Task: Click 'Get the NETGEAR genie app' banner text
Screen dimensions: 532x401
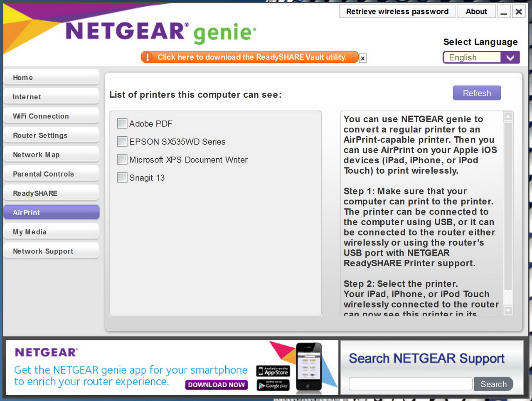Action: point(131,376)
